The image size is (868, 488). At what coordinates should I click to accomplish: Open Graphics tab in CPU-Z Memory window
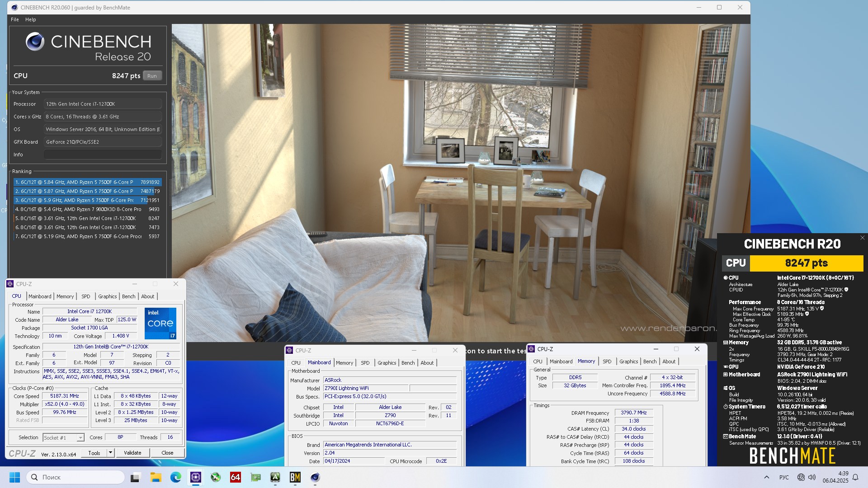(x=629, y=361)
